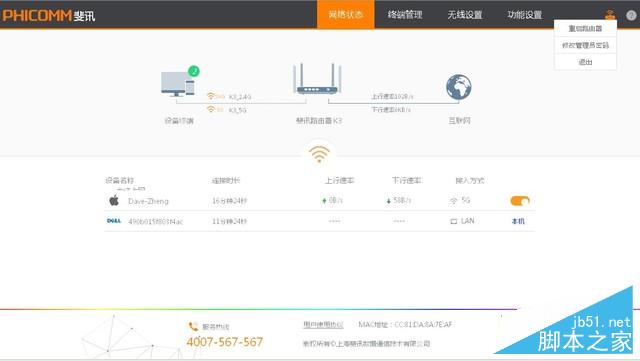Image resolution: width=640 pixels, height=361 pixels.
Task: Click the 本机 label for Dell device
Action: (518, 221)
